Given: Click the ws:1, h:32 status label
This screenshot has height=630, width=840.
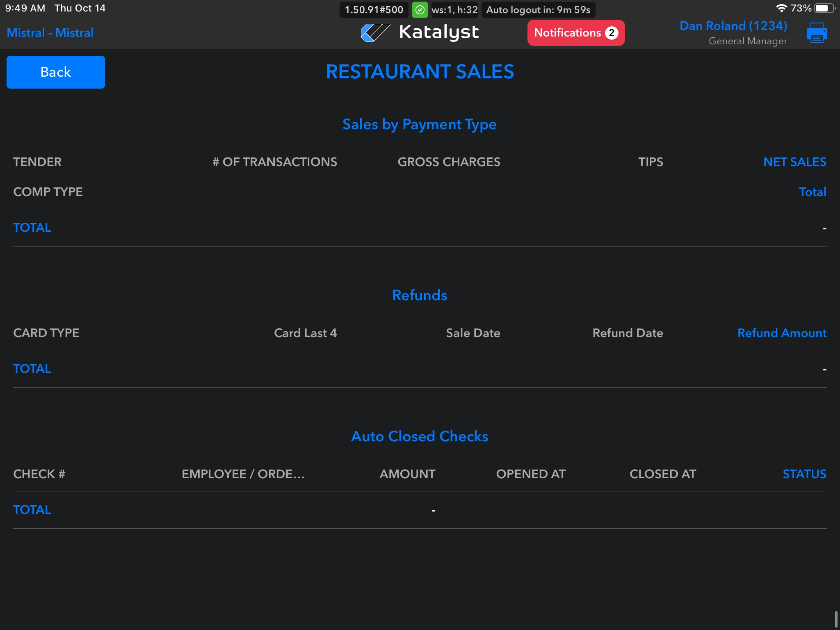Looking at the screenshot, I should (x=454, y=10).
